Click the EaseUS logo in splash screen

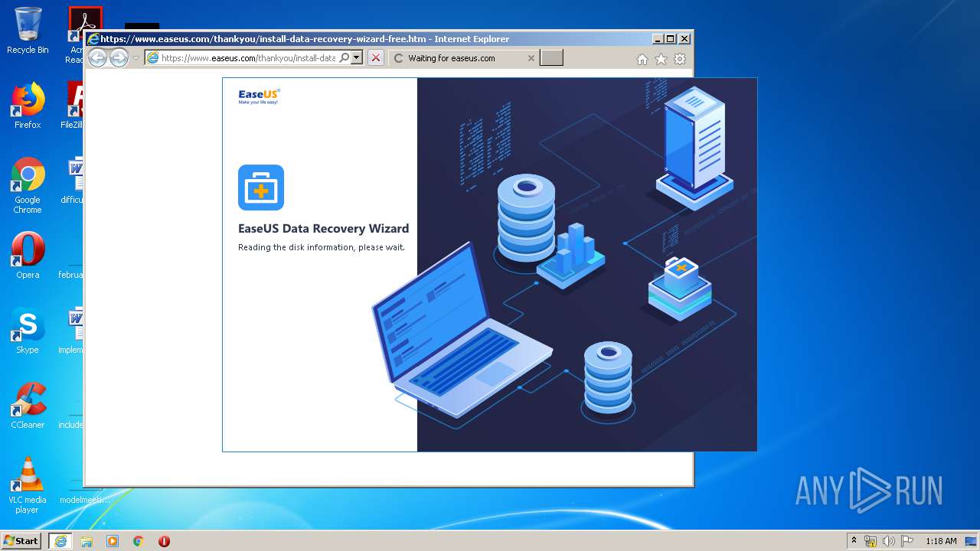(259, 96)
